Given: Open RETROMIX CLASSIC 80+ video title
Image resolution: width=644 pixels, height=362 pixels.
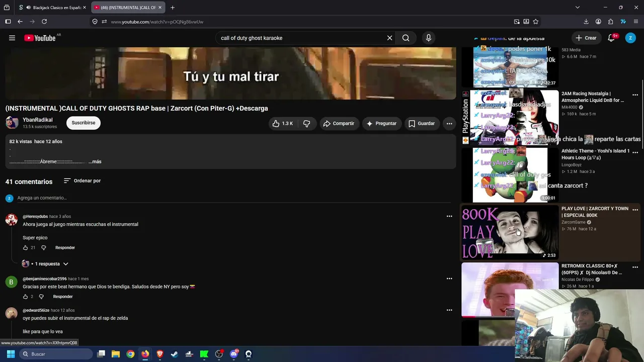Looking at the screenshot, I should tap(592, 269).
